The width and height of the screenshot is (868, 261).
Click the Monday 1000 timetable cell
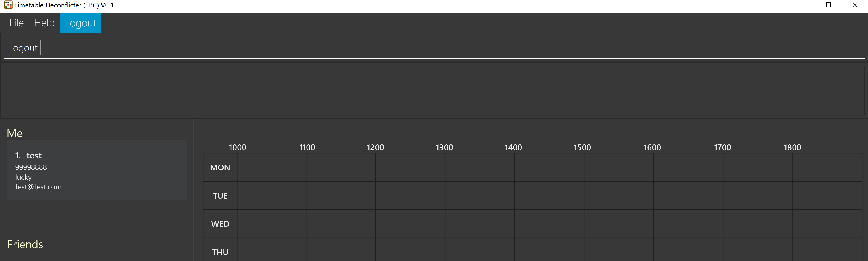click(271, 167)
